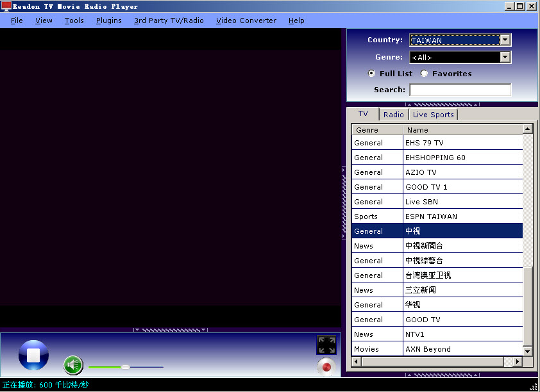540x392 pixels.
Task: Open the Genre dropdown showing <All>
Action: (x=460, y=57)
